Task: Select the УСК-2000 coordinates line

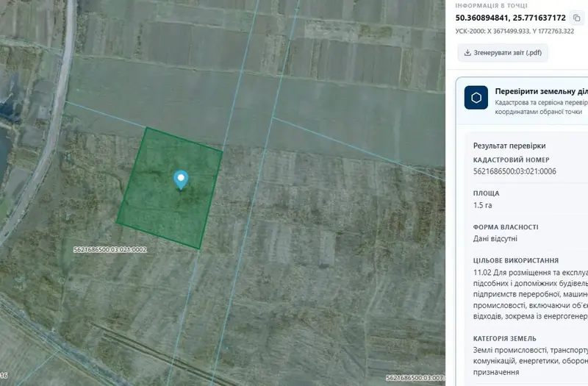Action: click(514, 31)
